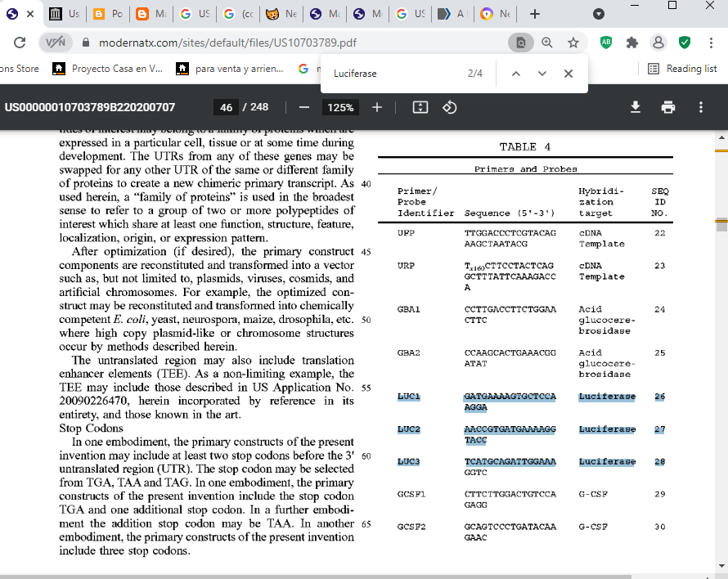Click the fit to page icon

click(420, 107)
